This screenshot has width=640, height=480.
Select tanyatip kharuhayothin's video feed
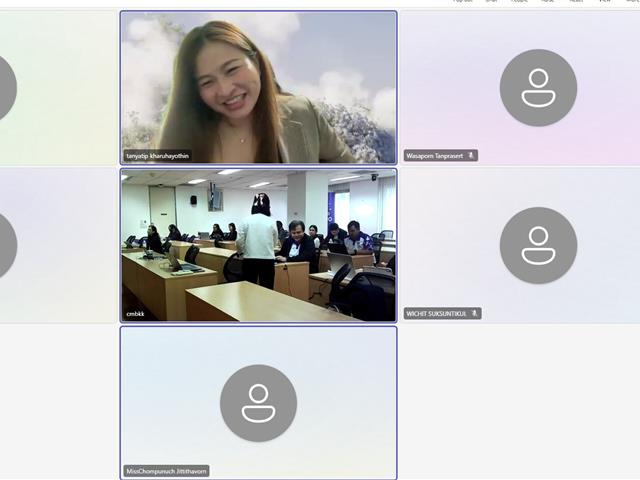[x=258, y=88]
